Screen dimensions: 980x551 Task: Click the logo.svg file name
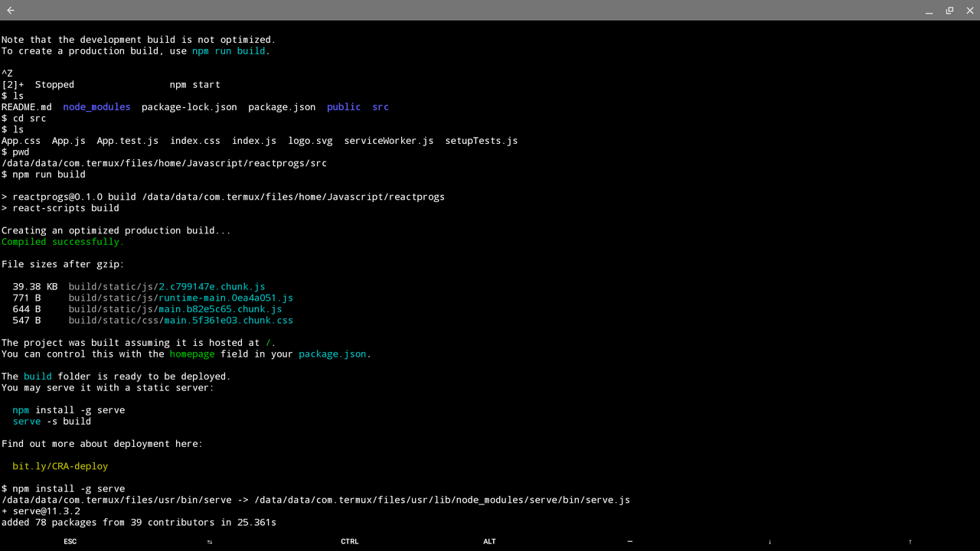click(311, 141)
